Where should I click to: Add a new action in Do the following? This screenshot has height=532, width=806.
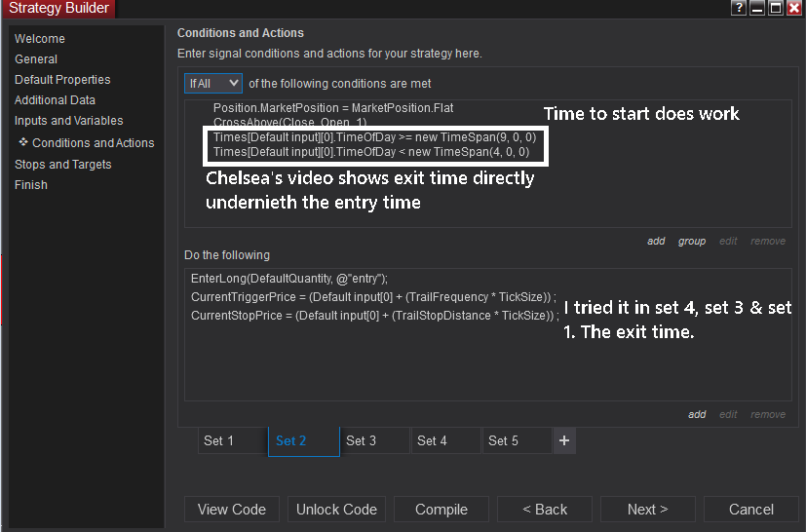697,414
